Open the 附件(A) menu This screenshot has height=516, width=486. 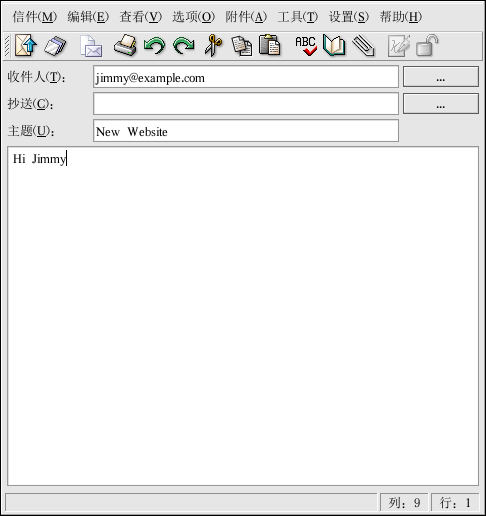(246, 17)
